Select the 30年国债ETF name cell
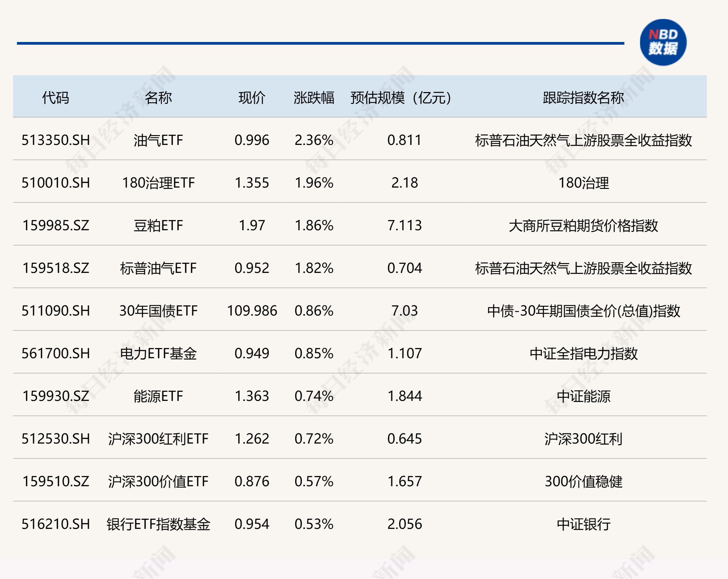This screenshot has height=579, width=728. (158, 311)
